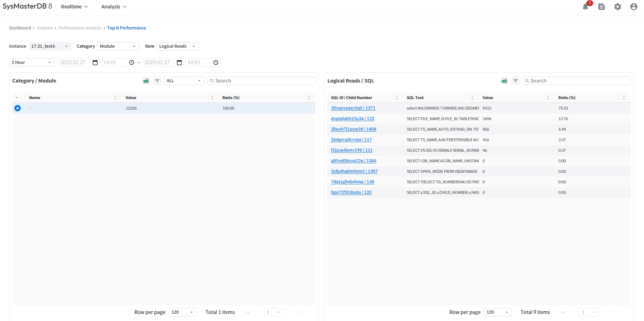Expand the Instance 17.31_test4 dropdown
644x321 pixels.
(x=50, y=46)
